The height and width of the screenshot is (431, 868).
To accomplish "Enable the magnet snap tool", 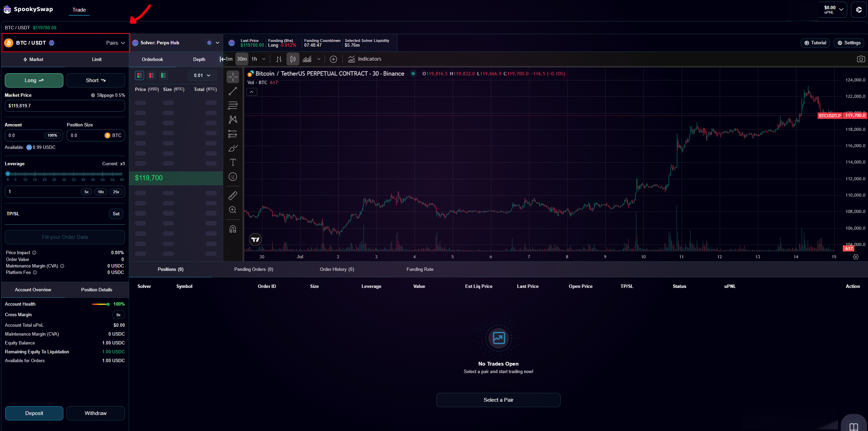I will (x=233, y=229).
